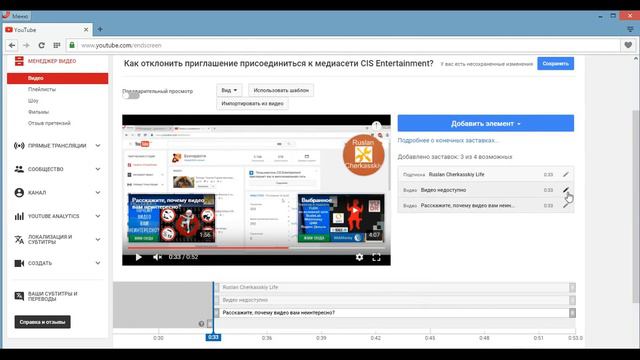
Task: Click the 'Видео недоступно' list row
Action: (486, 190)
